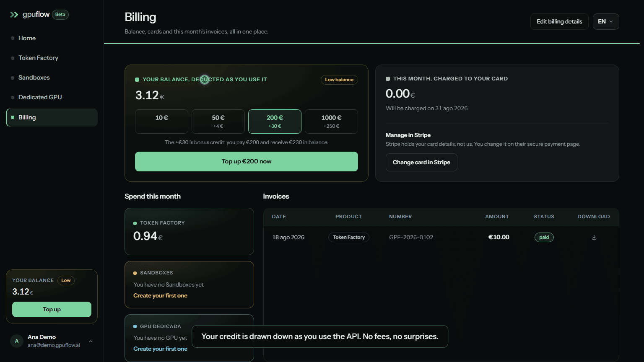Select the 50 € +4 € top-up option
Viewport: 644px width, 362px height.
pos(218,122)
